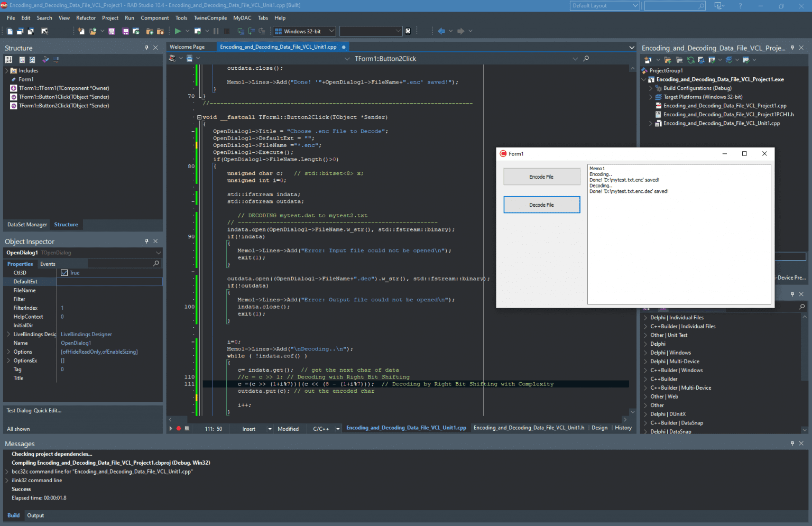
Task: Expand Target Platforms (Windows 32-bit) node
Action: click(651, 97)
